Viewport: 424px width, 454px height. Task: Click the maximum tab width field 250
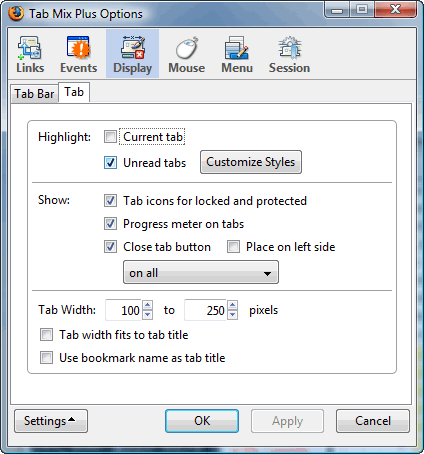(x=206, y=310)
